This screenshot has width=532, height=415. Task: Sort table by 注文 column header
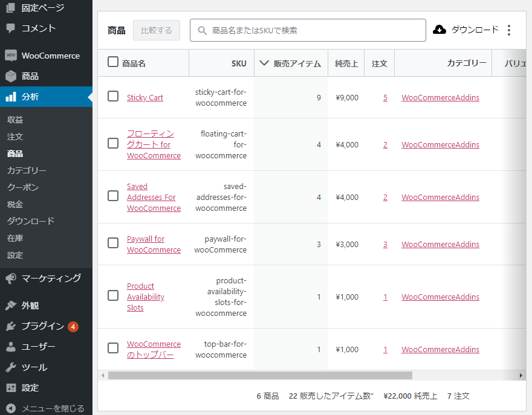tap(379, 63)
